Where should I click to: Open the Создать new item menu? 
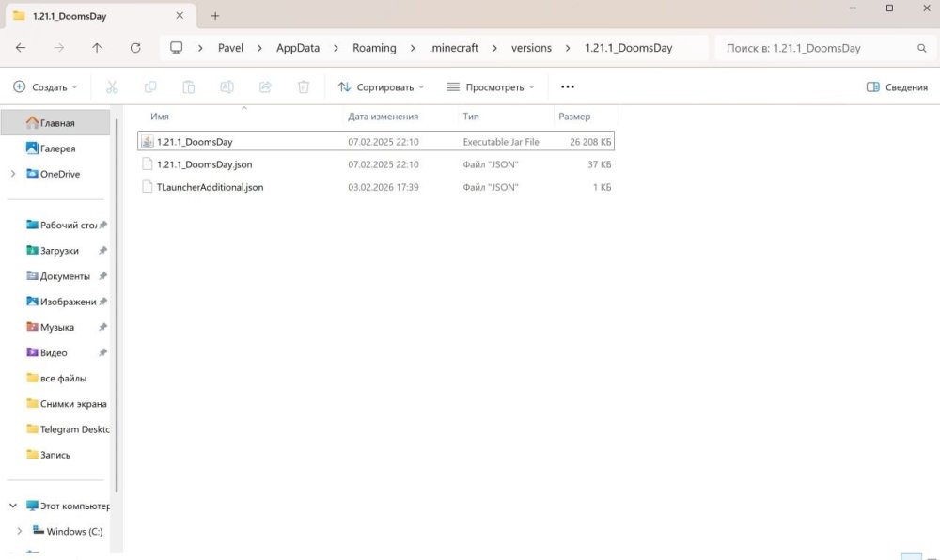[x=45, y=86]
